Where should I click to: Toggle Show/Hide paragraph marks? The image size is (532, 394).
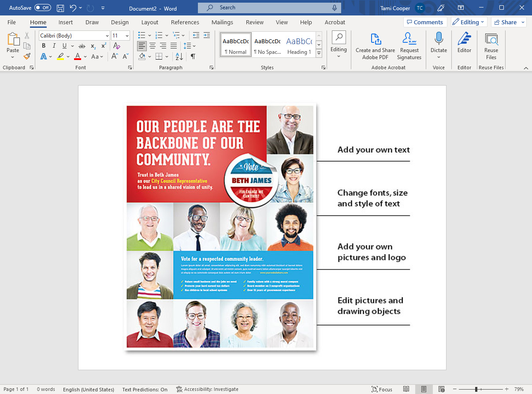click(x=193, y=56)
